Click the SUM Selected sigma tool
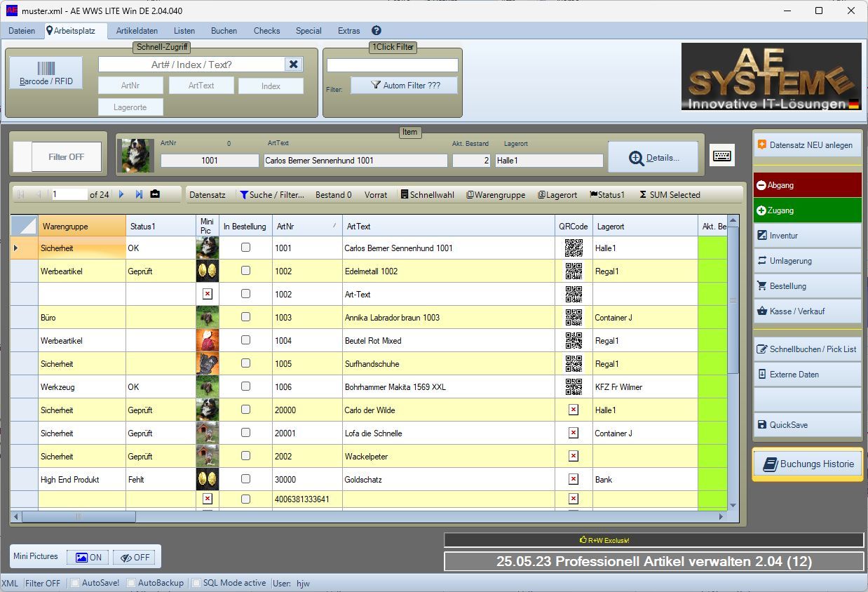Viewport: 868px width, 592px height. coord(670,195)
